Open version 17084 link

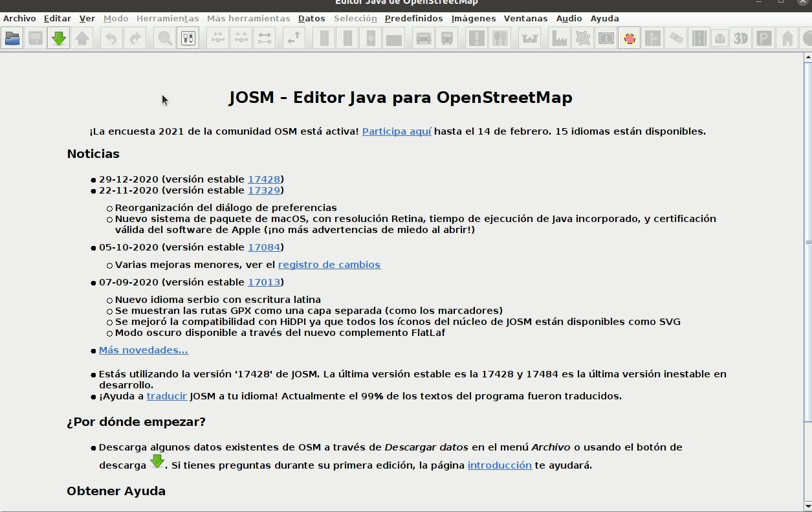[x=264, y=247]
